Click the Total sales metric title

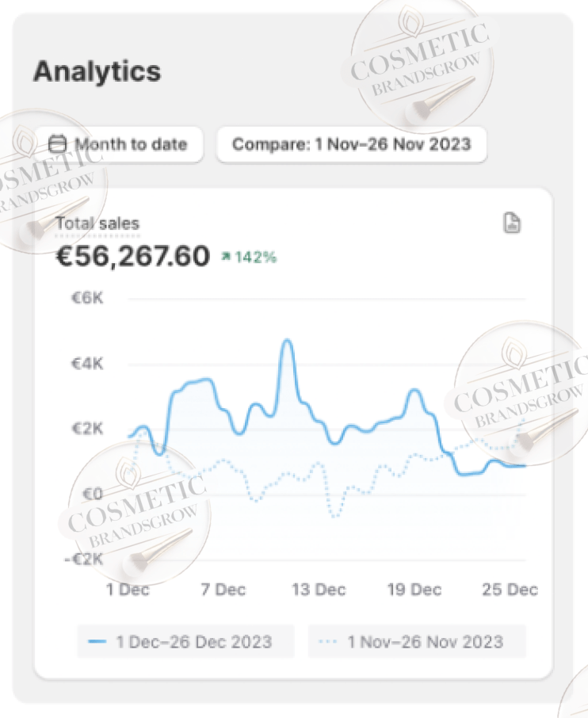[x=97, y=223]
